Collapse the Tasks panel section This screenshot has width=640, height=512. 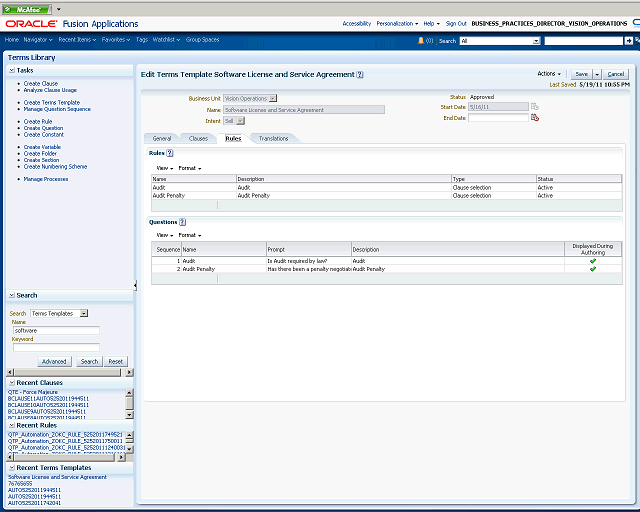(12, 70)
